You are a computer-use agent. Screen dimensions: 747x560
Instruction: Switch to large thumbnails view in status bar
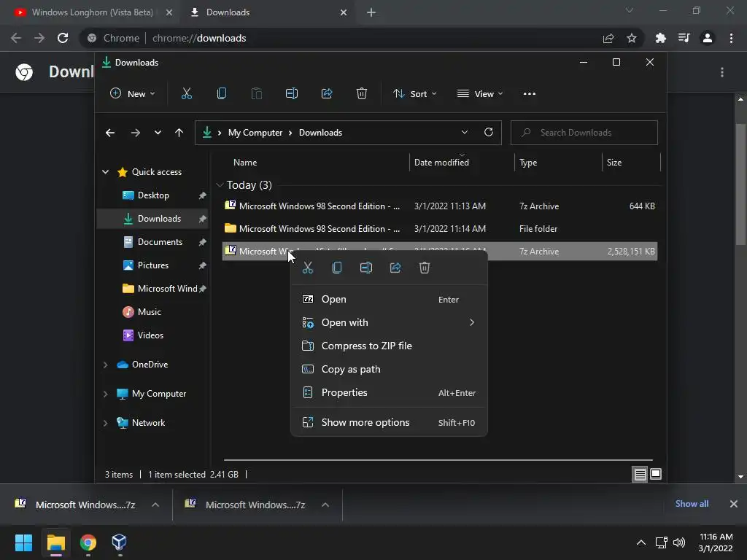point(656,474)
